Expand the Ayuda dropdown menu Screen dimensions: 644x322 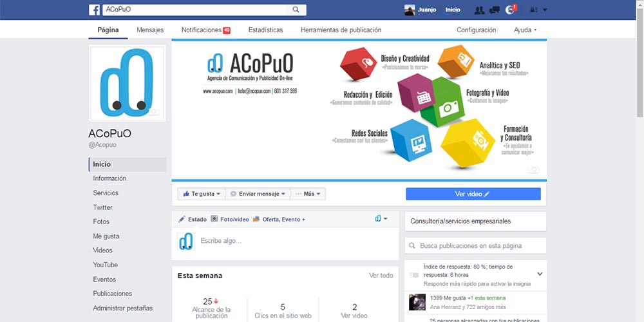point(525,30)
